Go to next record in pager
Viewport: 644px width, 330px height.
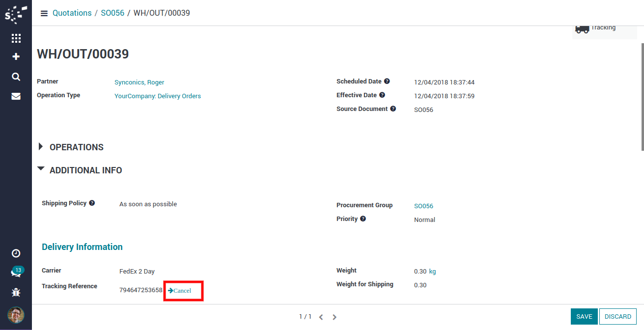click(x=335, y=317)
